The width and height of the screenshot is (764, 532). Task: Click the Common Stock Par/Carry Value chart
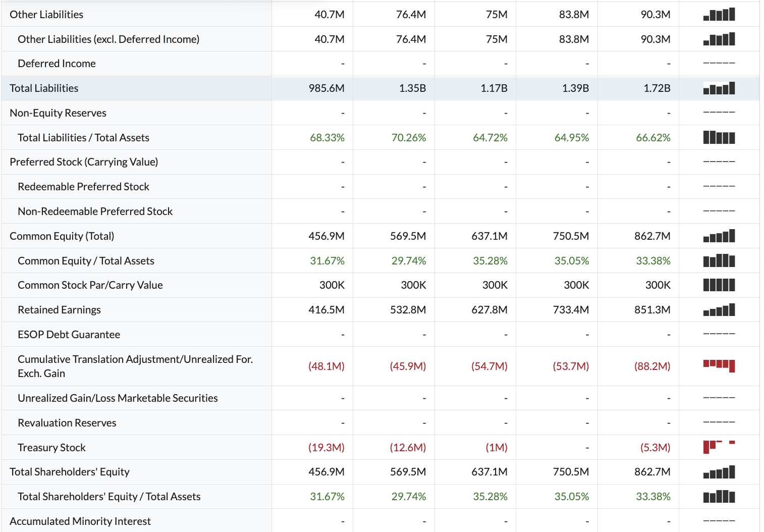719,285
